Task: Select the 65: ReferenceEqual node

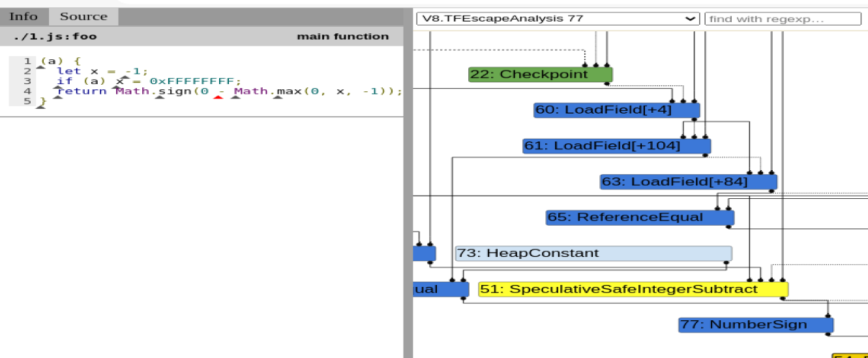Action: coord(639,217)
